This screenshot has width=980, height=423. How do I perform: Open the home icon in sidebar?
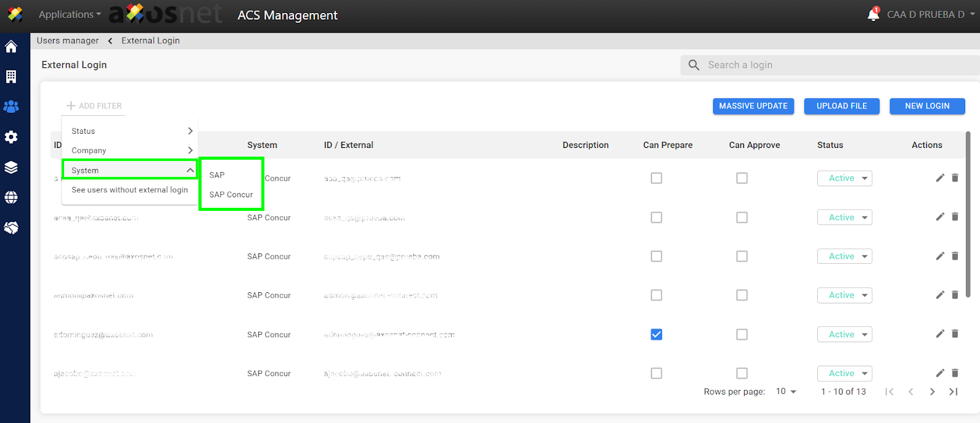point(11,47)
